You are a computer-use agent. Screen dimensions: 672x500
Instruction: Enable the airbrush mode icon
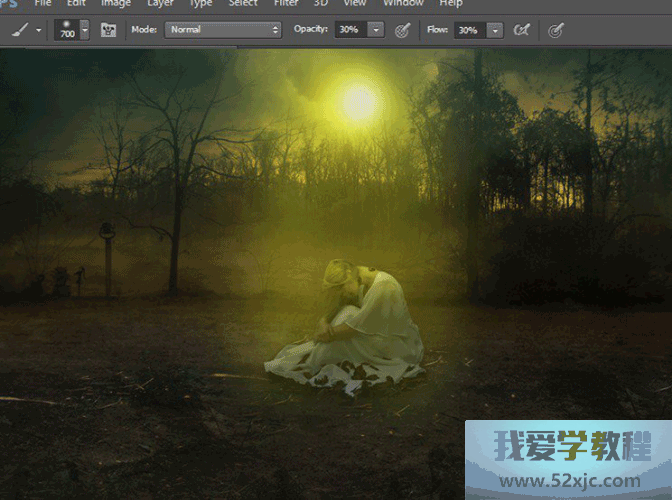(521, 30)
